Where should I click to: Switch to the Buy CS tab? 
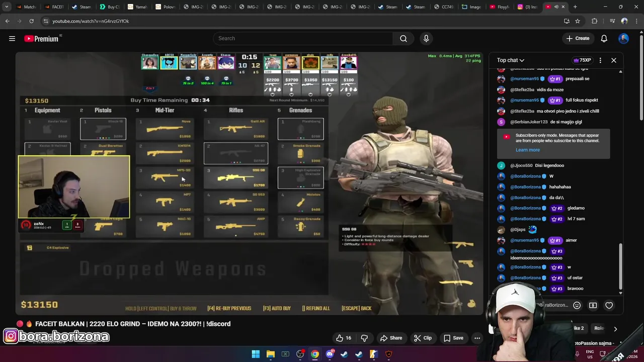click(110, 7)
